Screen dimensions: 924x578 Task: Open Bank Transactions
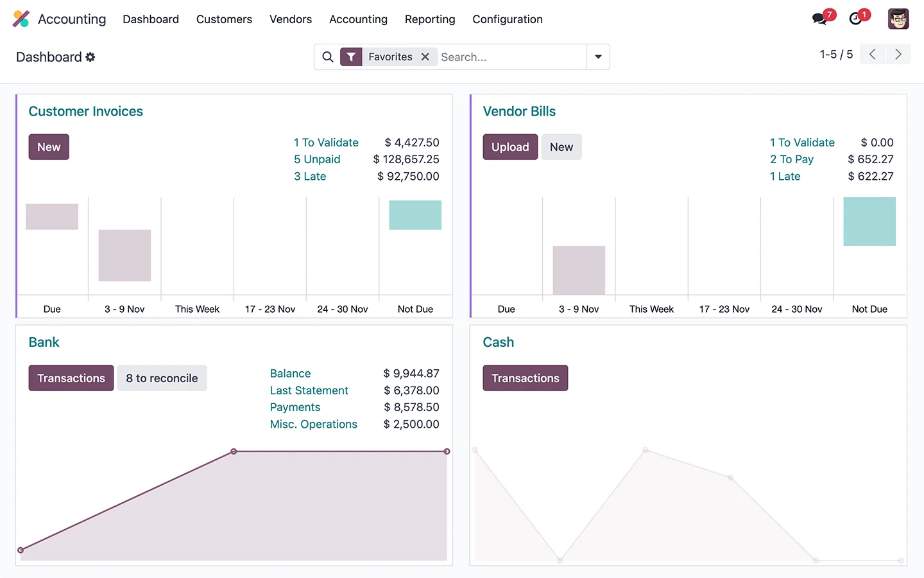71,378
